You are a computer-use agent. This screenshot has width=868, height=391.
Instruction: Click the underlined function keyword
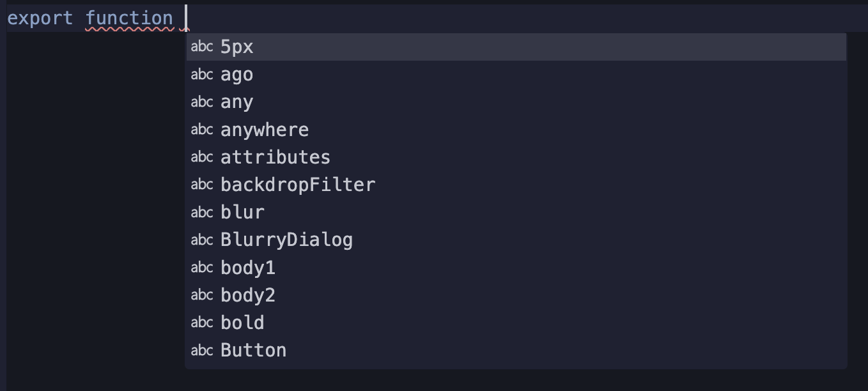(x=129, y=17)
